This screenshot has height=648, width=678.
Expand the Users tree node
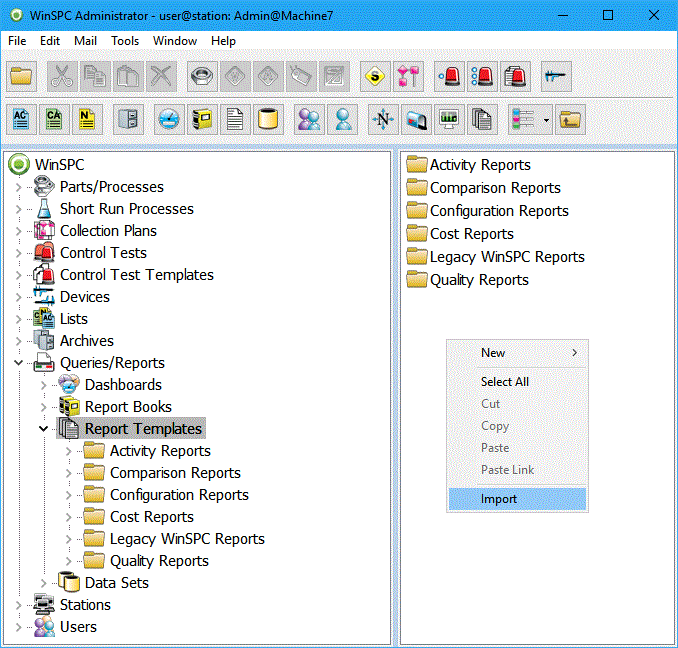(19, 627)
